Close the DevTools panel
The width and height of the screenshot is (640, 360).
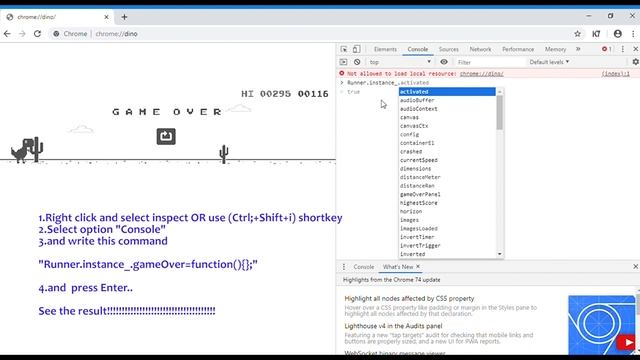click(x=636, y=49)
